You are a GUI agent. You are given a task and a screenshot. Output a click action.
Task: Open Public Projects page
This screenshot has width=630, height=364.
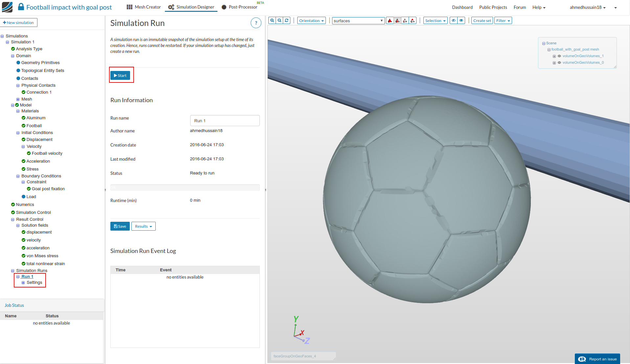pyautogui.click(x=493, y=7)
